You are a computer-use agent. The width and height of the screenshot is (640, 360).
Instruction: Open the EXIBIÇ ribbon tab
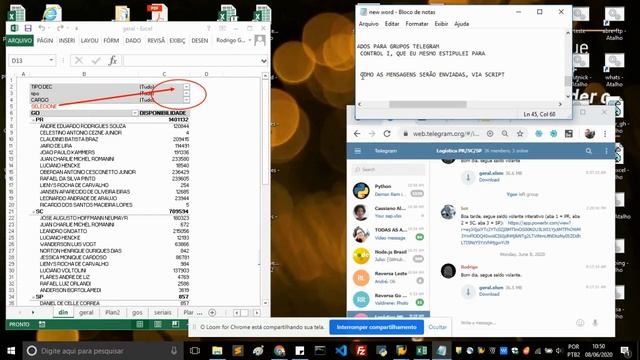click(x=177, y=40)
